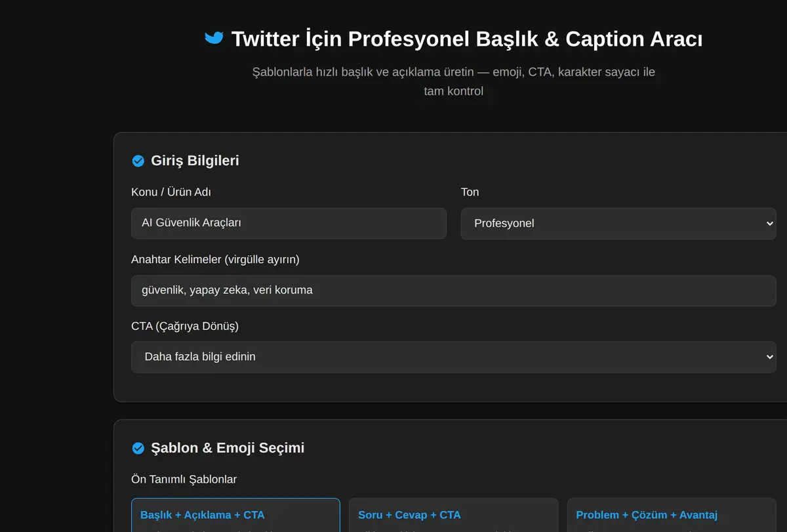This screenshot has height=532, width=787.
Task: Click the checkmark icon beside Giriş Bilgileri
Action: (x=138, y=161)
